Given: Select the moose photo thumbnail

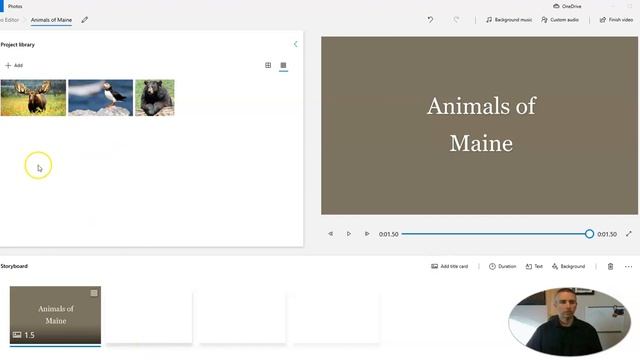Looking at the screenshot, I should pyautogui.click(x=33, y=98).
